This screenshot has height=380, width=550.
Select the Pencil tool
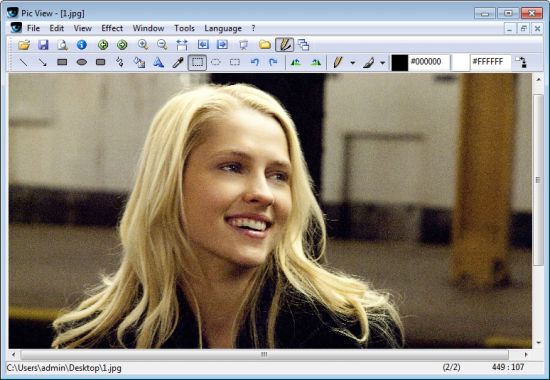(x=337, y=62)
